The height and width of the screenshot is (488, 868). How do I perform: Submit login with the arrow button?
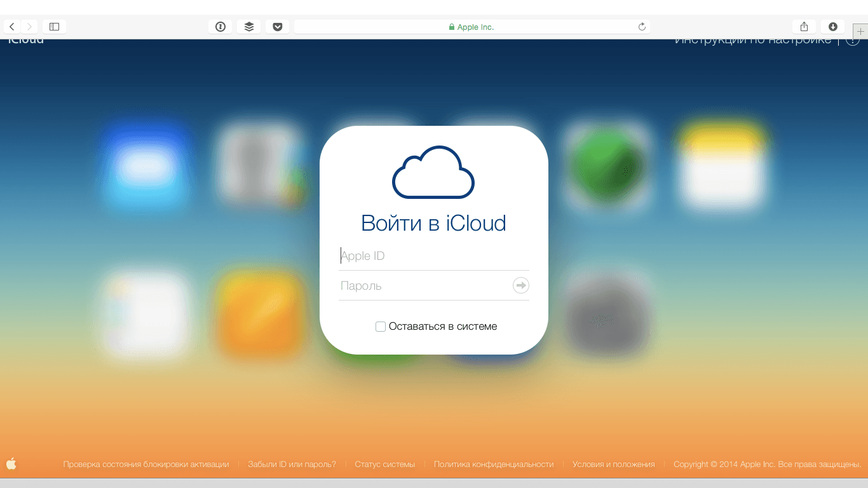click(x=521, y=286)
